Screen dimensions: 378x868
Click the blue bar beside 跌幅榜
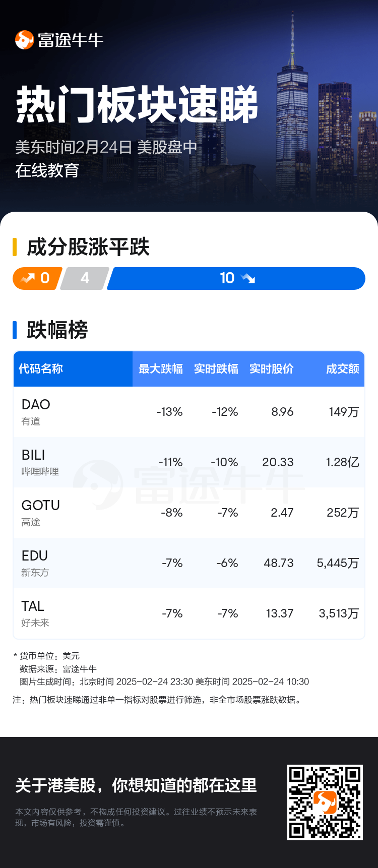15,330
